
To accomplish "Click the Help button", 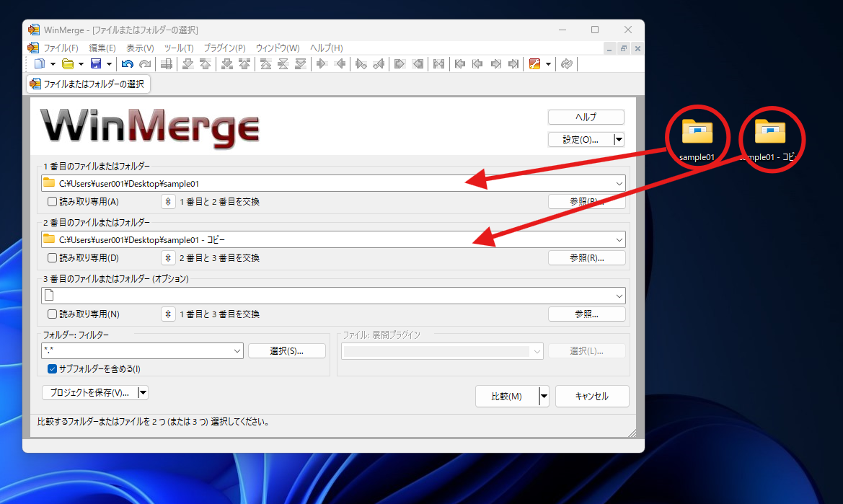I will [586, 116].
